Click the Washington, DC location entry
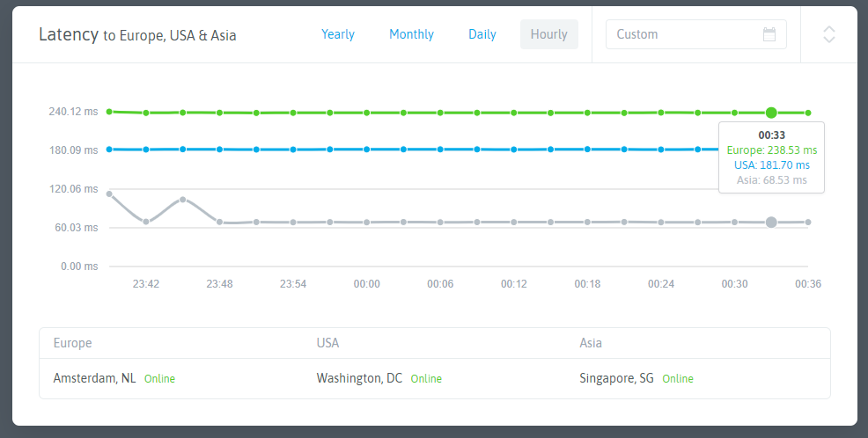This screenshot has width=868, height=438. click(359, 378)
